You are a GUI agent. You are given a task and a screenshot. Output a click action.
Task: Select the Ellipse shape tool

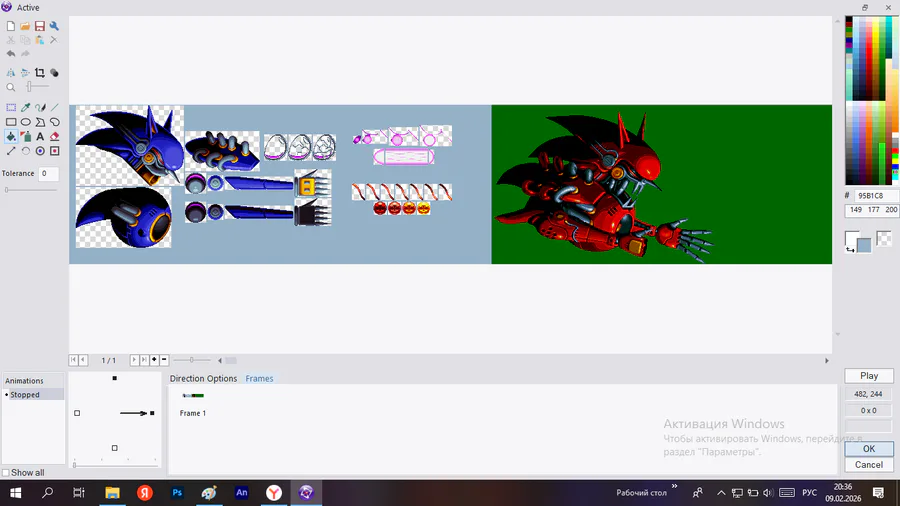[25, 122]
